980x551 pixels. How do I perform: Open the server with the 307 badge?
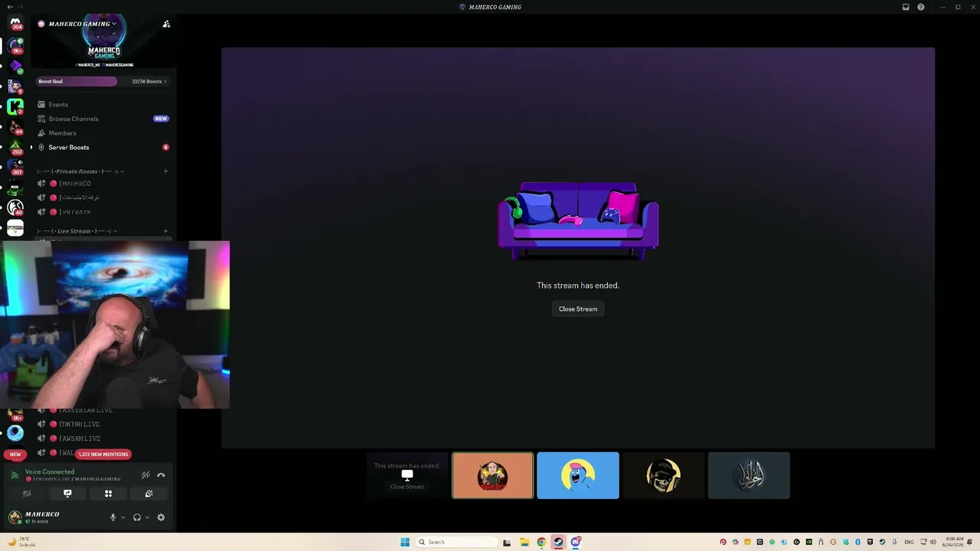pyautogui.click(x=15, y=167)
